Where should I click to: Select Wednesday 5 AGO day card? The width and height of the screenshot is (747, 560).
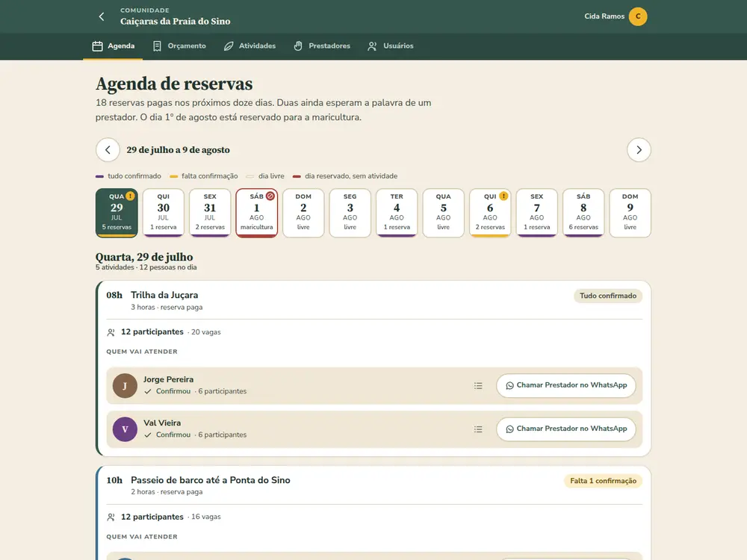444,213
